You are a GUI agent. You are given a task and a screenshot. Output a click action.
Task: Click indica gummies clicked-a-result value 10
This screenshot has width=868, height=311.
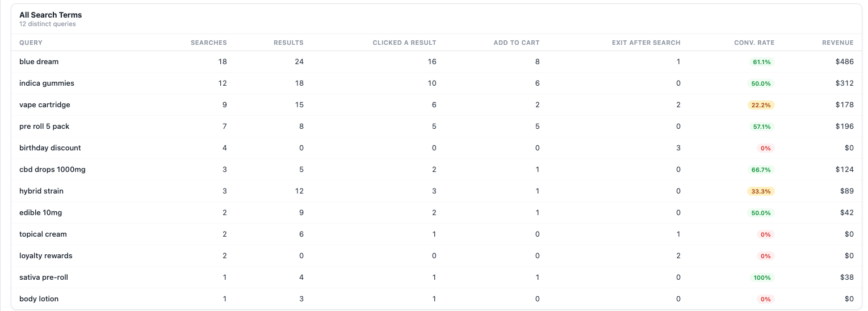432,83
